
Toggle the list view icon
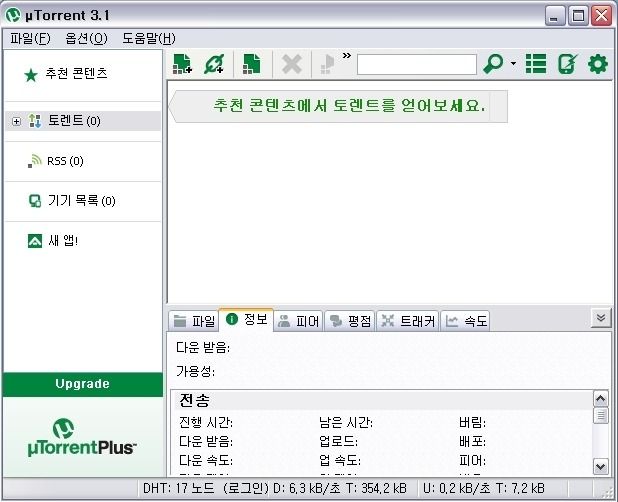tap(536, 63)
